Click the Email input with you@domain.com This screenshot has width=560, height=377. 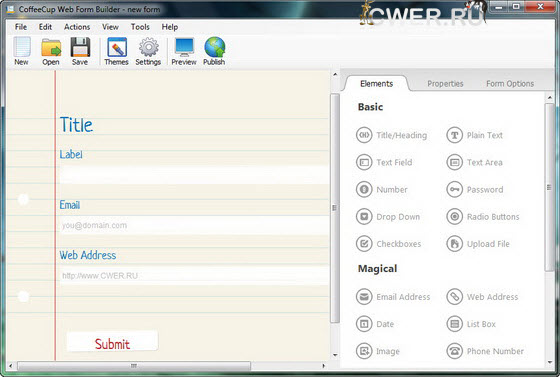[x=194, y=225]
